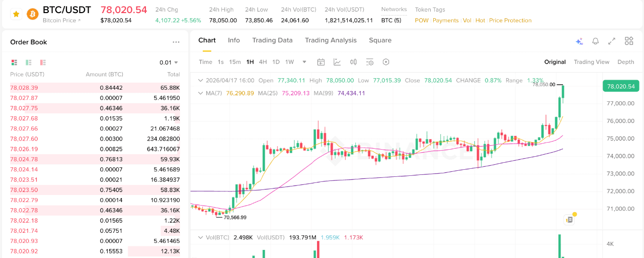Collapse the Vol(BTC) indicator chevron

pyautogui.click(x=201, y=237)
